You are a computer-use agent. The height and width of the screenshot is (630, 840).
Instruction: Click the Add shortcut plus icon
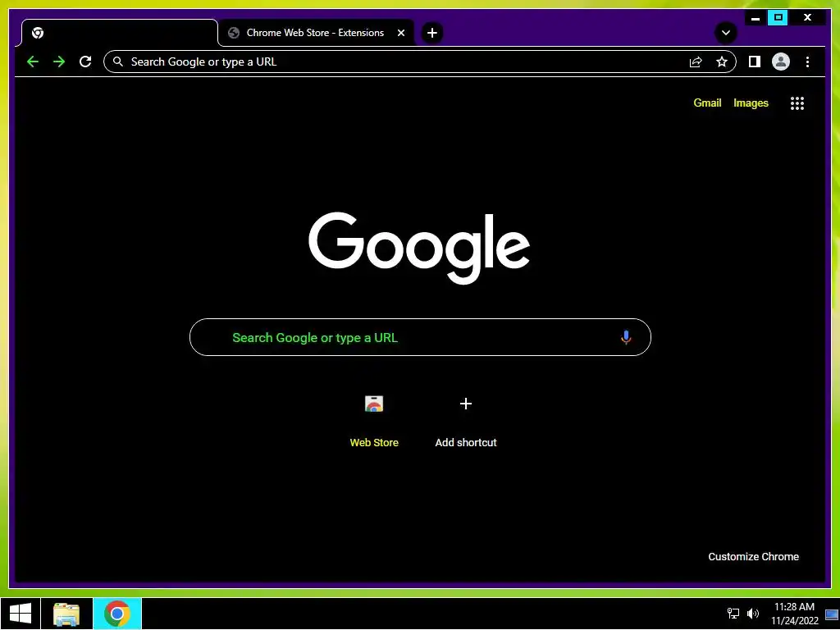pyautogui.click(x=466, y=404)
